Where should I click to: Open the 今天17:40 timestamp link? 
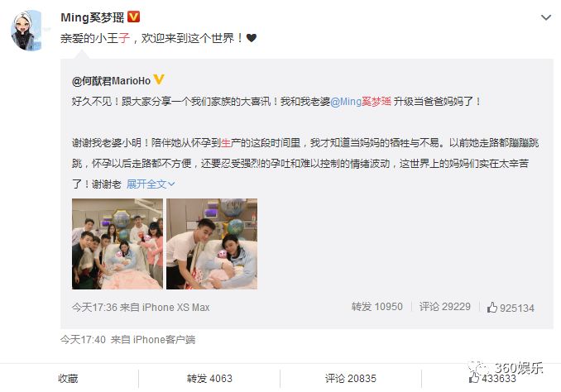click(x=83, y=339)
